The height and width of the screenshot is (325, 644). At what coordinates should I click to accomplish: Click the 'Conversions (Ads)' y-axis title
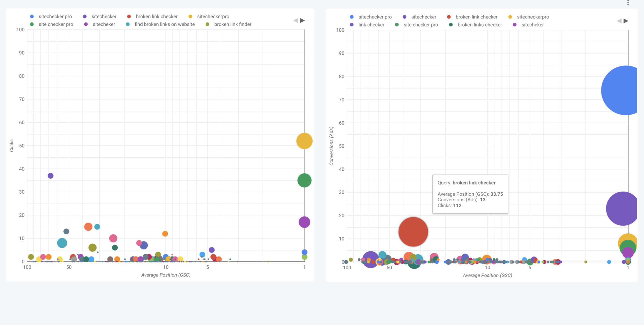tap(332, 146)
